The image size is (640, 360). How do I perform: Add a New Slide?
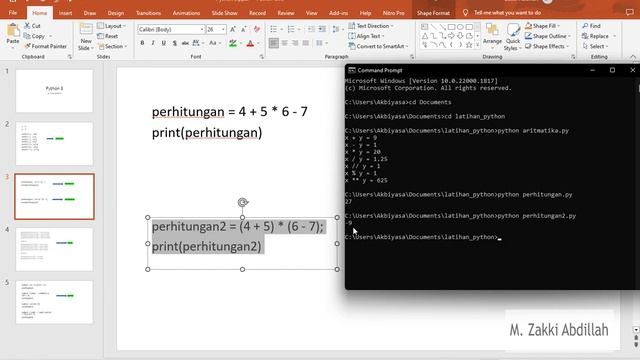coord(86,37)
